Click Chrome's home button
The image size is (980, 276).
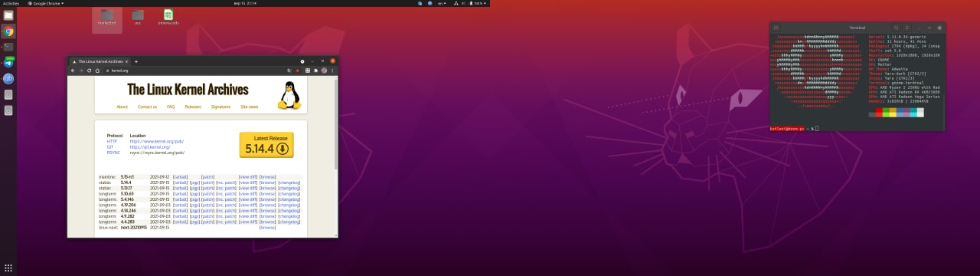pos(97,71)
